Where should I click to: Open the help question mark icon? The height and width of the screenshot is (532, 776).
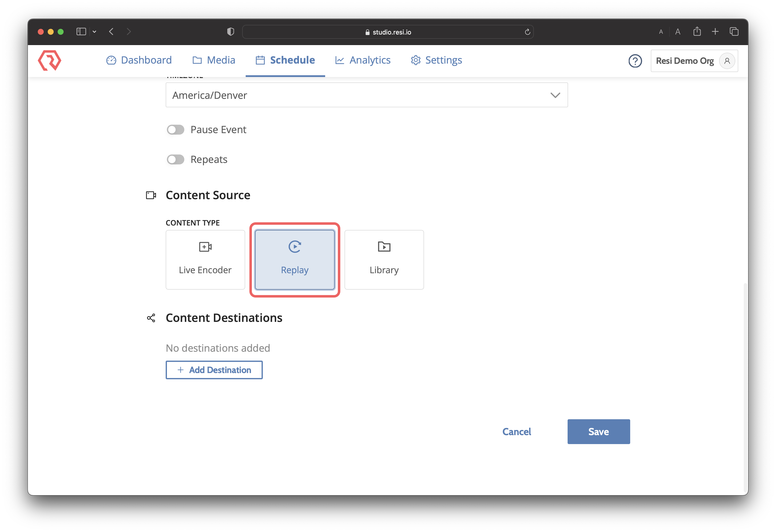(x=635, y=61)
